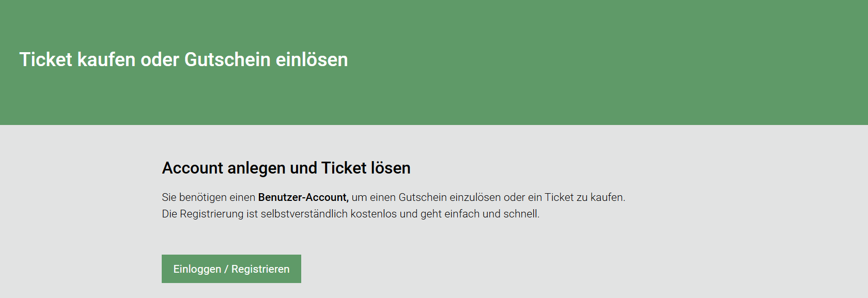Click the word selbstverständlich in the description
The image size is (868, 298).
[304, 214]
